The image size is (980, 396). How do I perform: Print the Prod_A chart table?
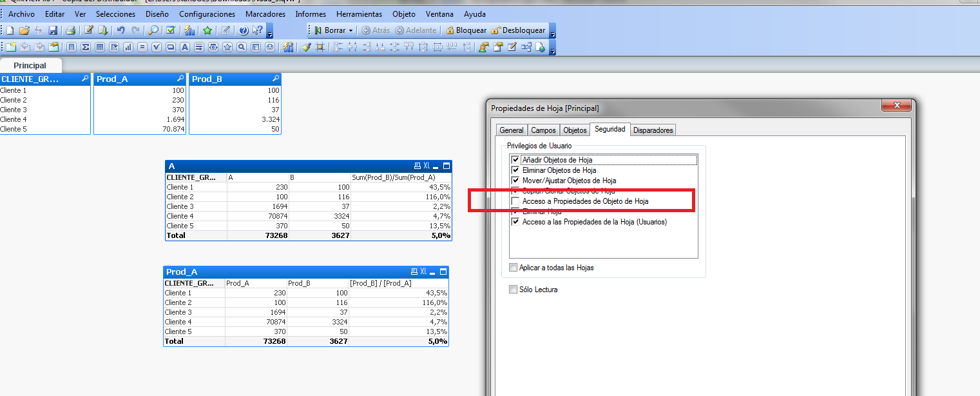click(x=416, y=272)
